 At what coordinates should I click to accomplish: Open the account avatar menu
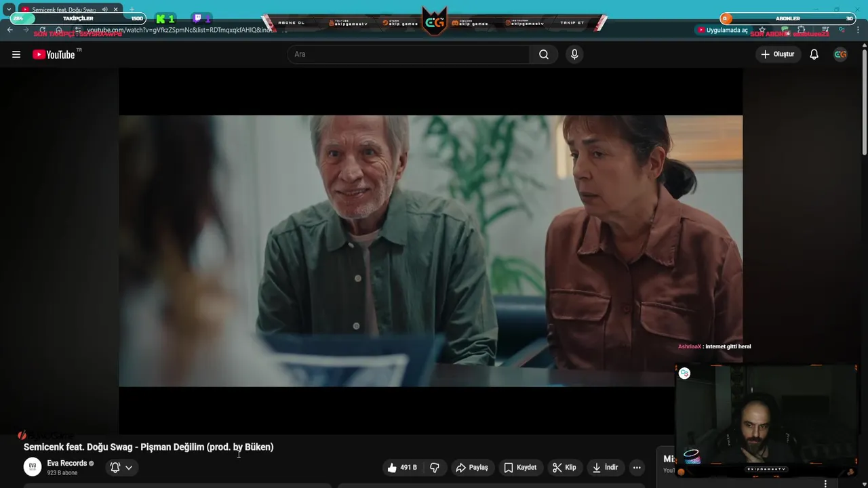840,54
